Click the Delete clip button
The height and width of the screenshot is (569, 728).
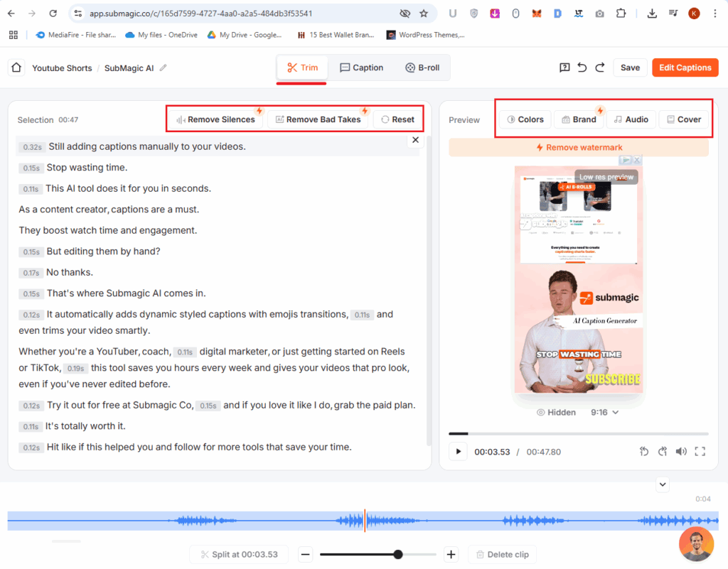pos(503,555)
